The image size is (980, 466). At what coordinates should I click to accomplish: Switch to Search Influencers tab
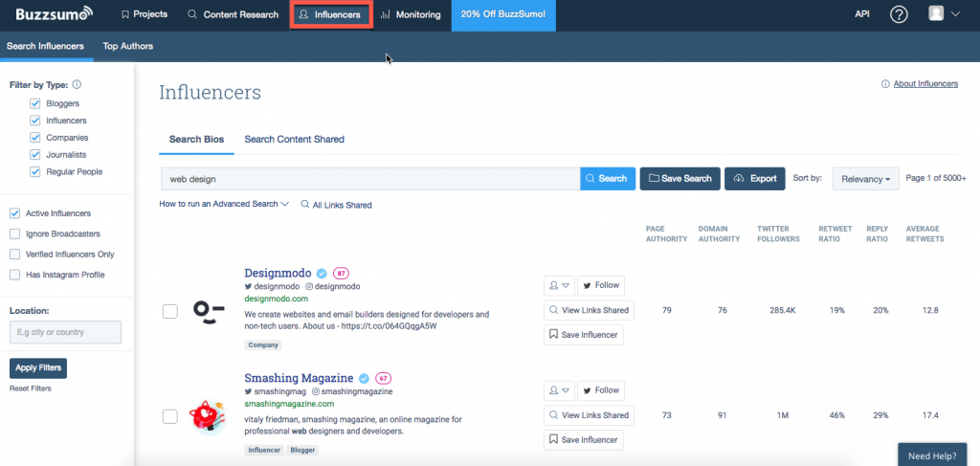pos(45,46)
